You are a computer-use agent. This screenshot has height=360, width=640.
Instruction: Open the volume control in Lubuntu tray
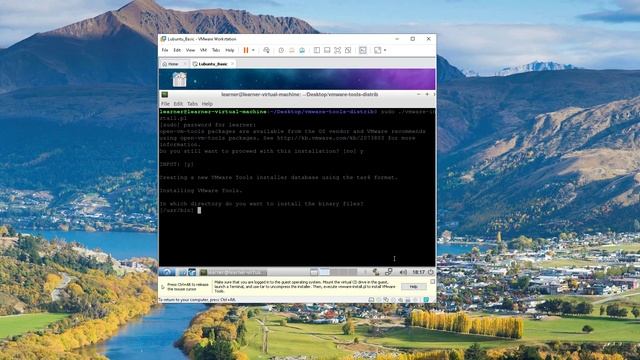pyautogui.click(x=403, y=272)
